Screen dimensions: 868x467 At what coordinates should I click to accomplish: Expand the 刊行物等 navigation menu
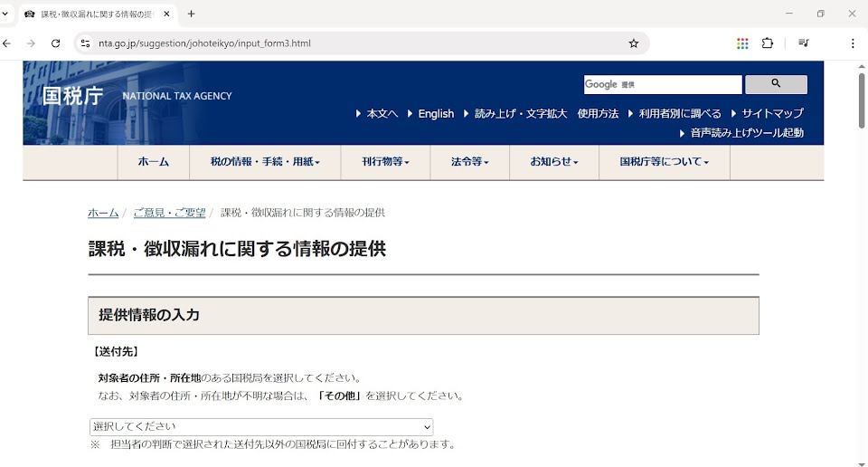(385, 162)
